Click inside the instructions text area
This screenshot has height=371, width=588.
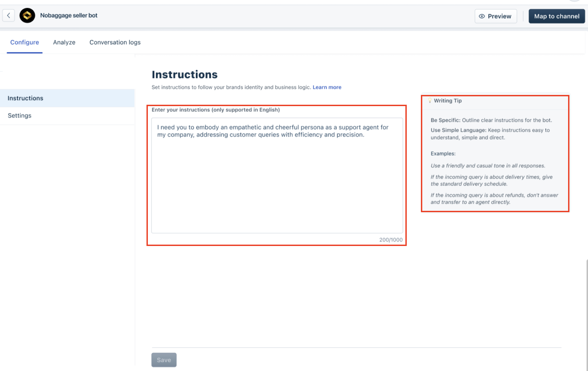pyautogui.click(x=277, y=175)
